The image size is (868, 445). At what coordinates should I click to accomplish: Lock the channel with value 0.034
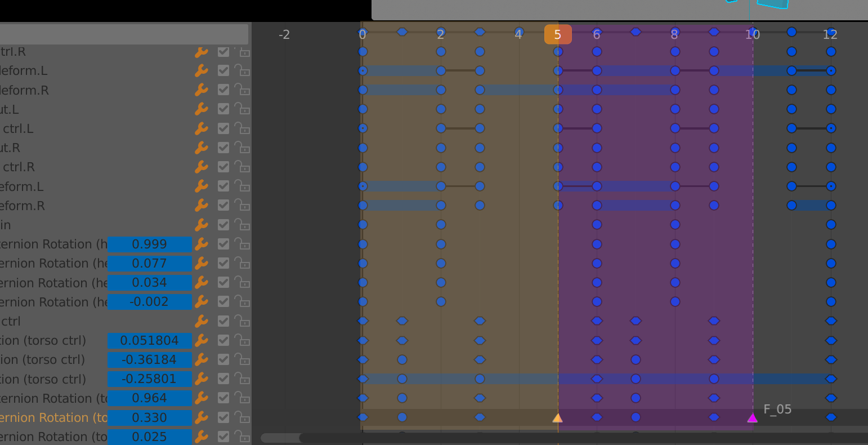[242, 282]
